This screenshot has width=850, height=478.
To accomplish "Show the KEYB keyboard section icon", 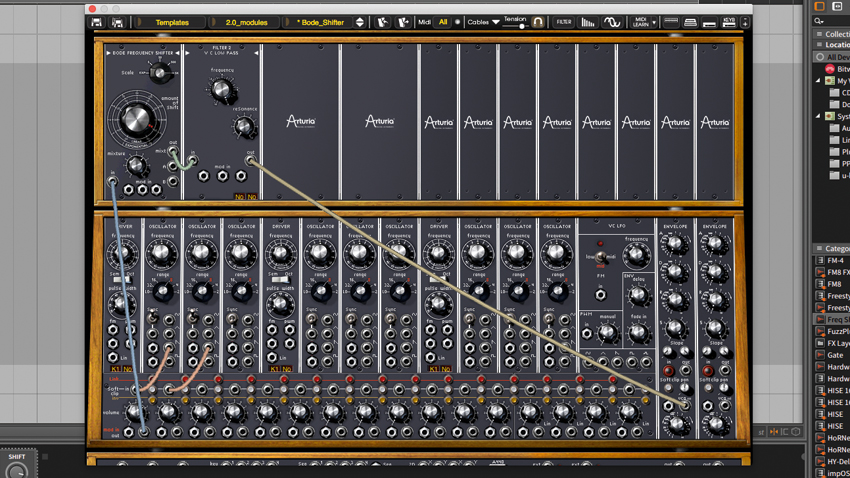I will [x=729, y=22].
